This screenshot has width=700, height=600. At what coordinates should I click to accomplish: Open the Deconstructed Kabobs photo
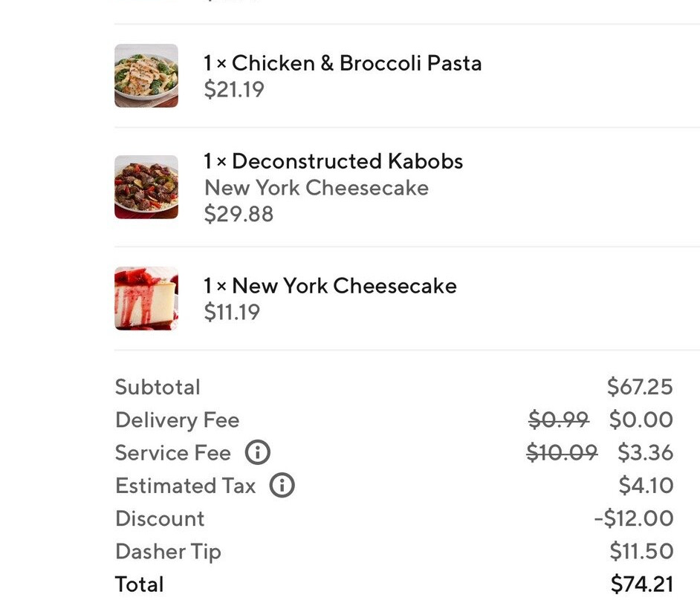click(x=146, y=187)
